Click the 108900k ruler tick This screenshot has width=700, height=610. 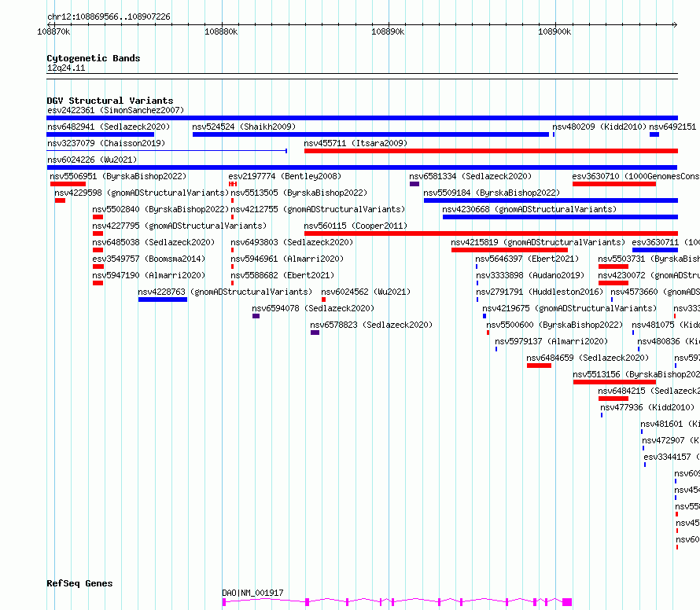coord(554,31)
